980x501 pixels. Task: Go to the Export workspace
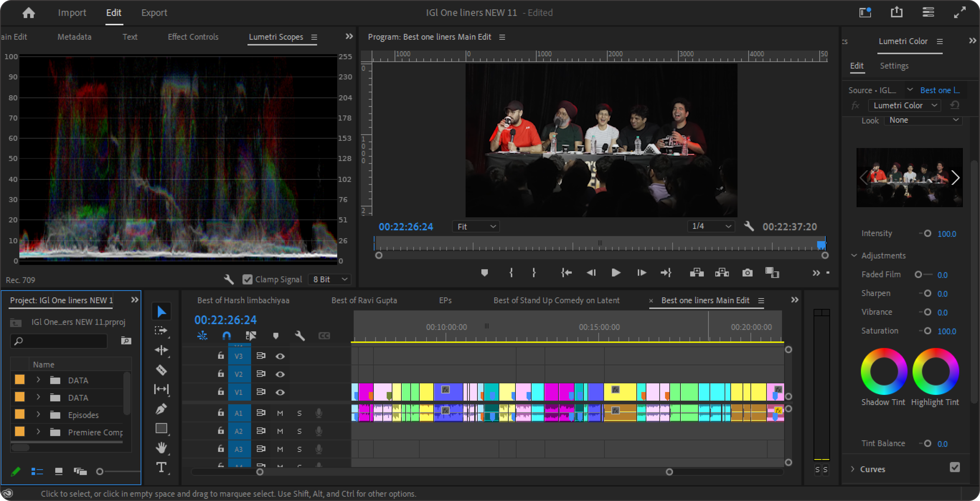[x=154, y=12]
